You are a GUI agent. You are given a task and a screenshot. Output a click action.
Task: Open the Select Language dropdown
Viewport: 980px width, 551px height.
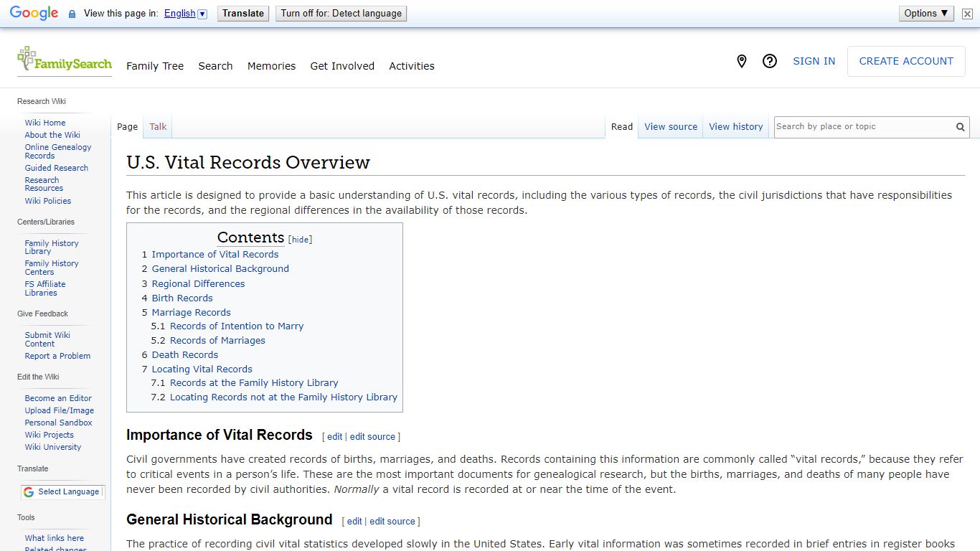tap(62, 492)
